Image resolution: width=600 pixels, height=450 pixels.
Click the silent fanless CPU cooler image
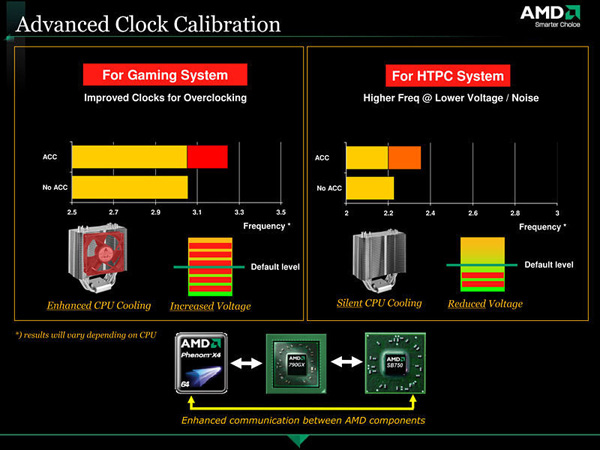[379, 261]
